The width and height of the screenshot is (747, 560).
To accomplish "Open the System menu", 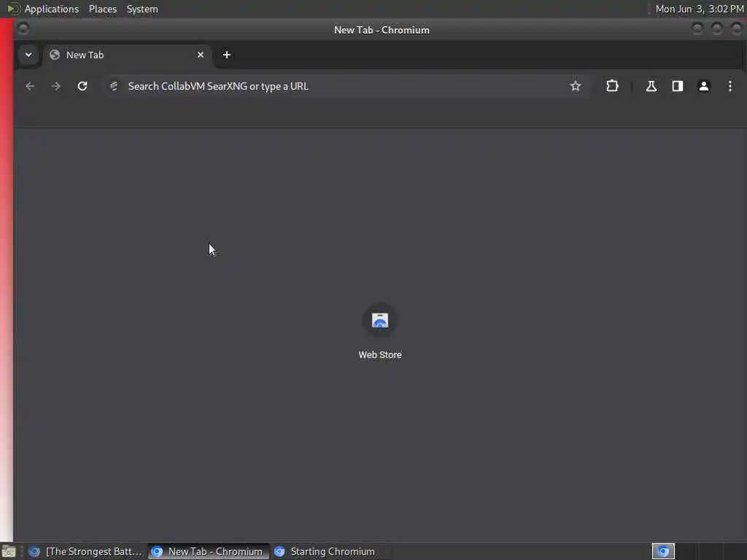I will point(142,9).
